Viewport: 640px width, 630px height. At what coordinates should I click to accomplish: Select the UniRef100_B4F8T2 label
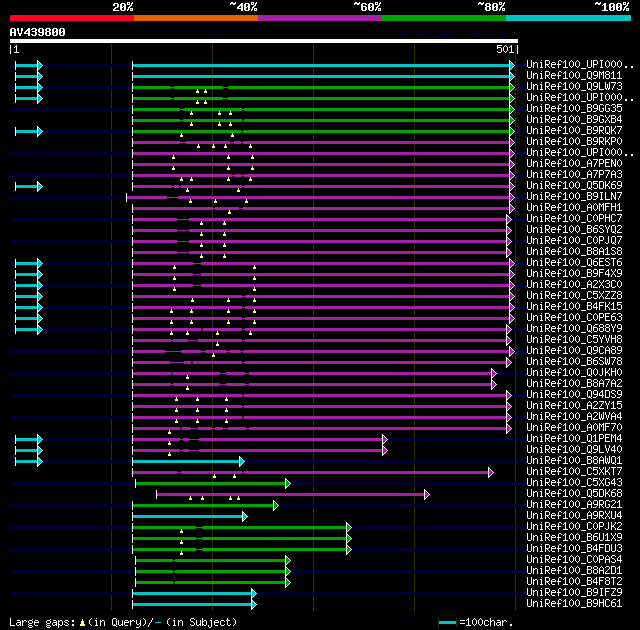(574, 582)
